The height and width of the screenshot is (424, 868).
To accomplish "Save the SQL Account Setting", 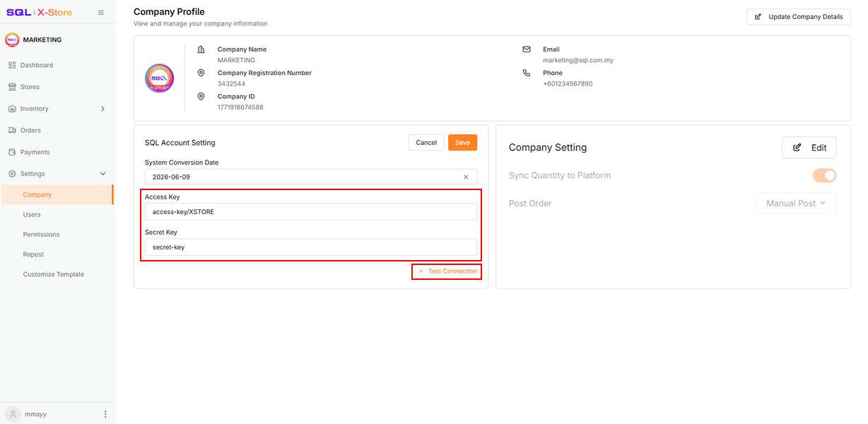I will click(462, 143).
